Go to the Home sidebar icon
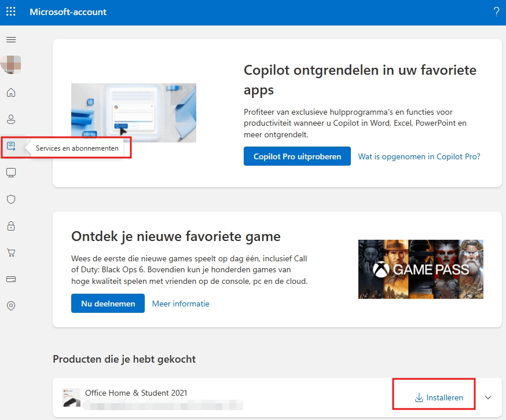The height and width of the screenshot is (420, 506). coord(11,93)
